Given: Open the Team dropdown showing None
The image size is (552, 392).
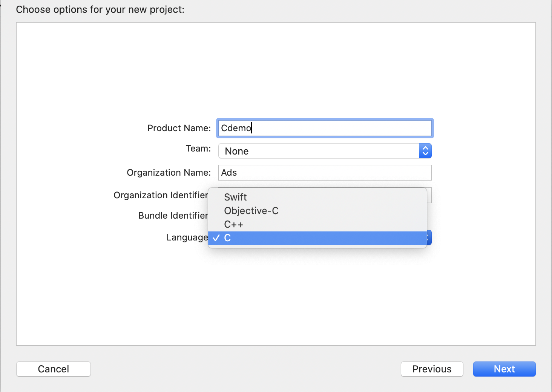Looking at the screenshot, I should coord(319,151).
